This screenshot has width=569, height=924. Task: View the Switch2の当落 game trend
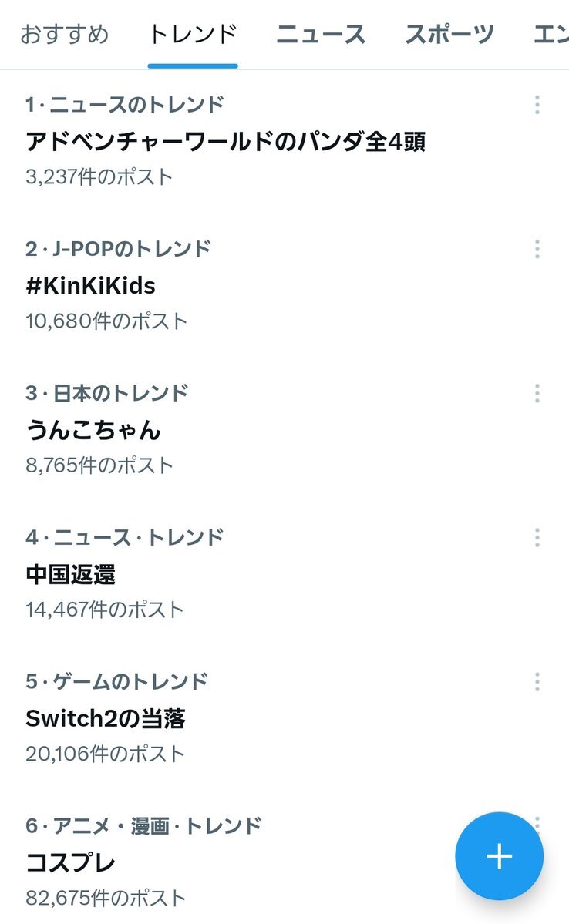coord(106,718)
